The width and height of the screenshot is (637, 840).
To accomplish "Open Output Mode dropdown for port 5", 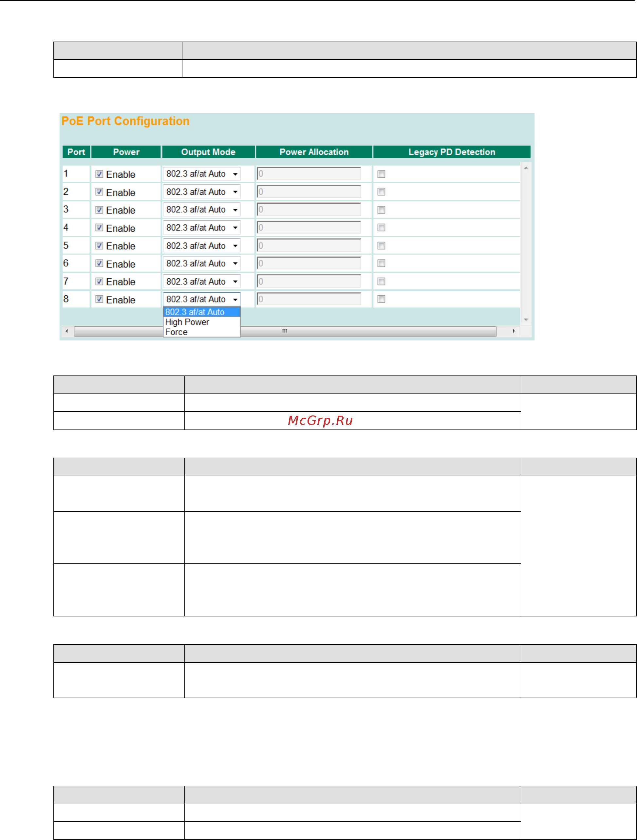I will coord(202,246).
